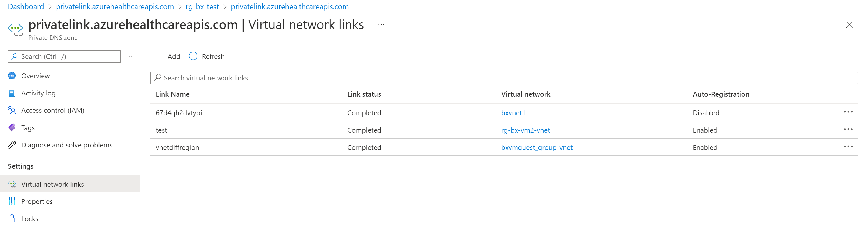Open the bxvmguest_group-vnet virtual network link
Screen dimensions: 868x227
coord(537,147)
